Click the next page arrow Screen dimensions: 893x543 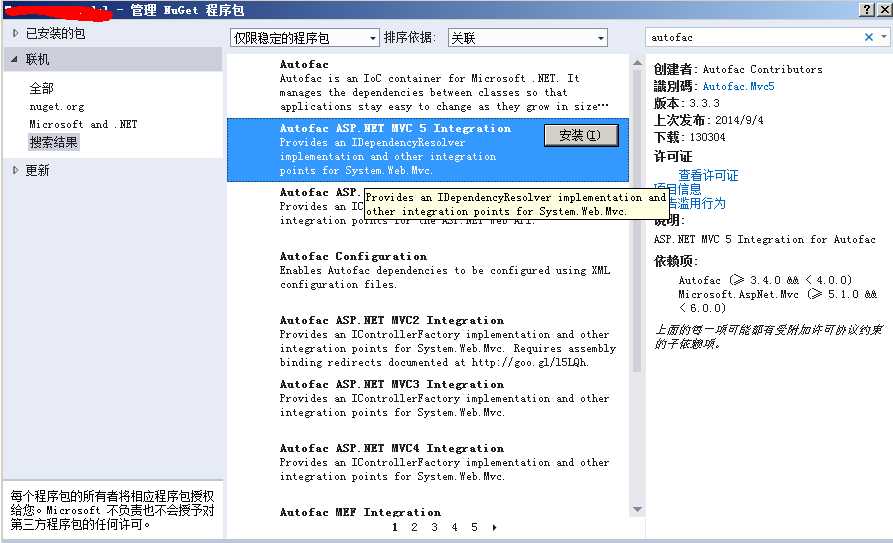pyautogui.click(x=494, y=528)
